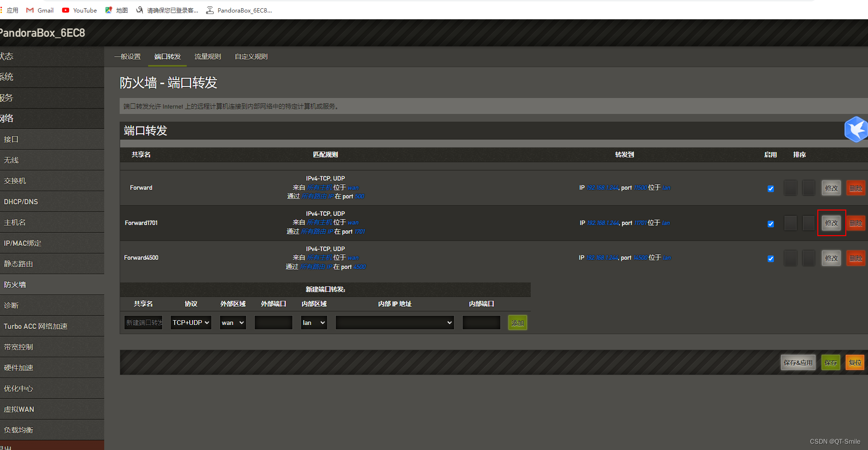
Task: Go to IP/MAC绑定
Action: pos(52,243)
